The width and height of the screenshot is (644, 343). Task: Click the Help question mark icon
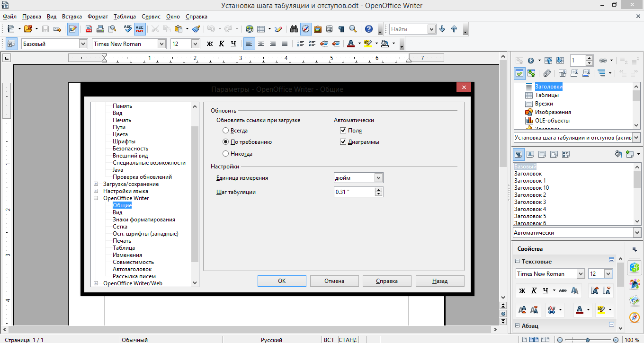click(369, 29)
